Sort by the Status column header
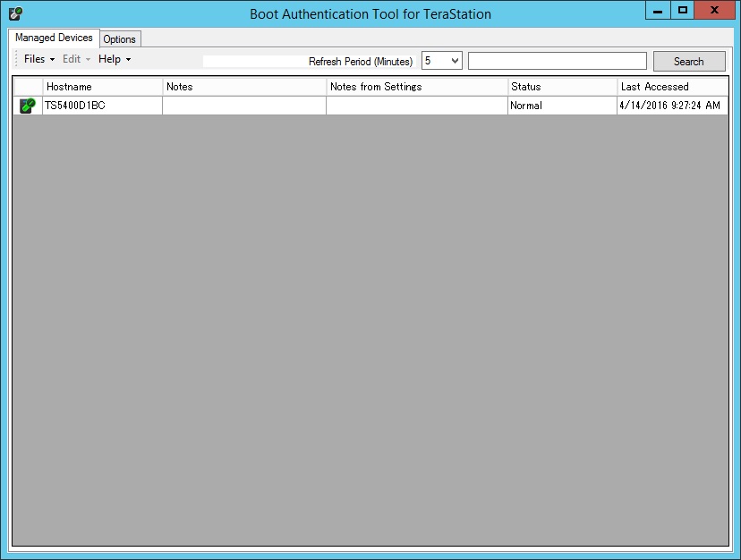Viewport: 741px width, 560px height. click(562, 87)
